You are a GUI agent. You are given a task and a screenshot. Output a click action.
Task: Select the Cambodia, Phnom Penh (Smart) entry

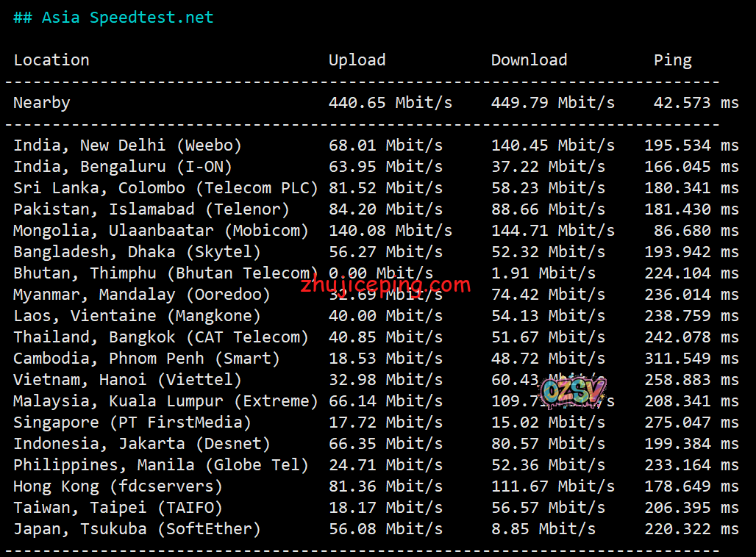(x=146, y=359)
